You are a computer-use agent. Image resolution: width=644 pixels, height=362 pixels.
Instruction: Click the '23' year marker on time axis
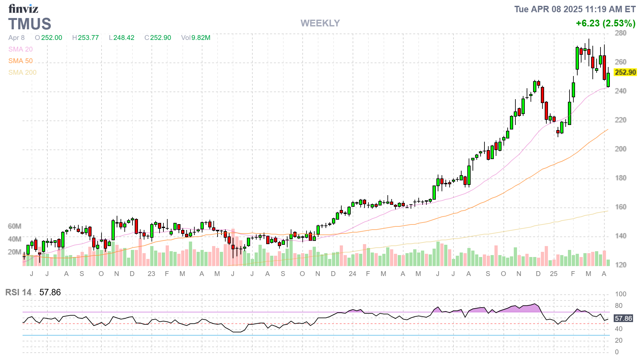coord(151,274)
